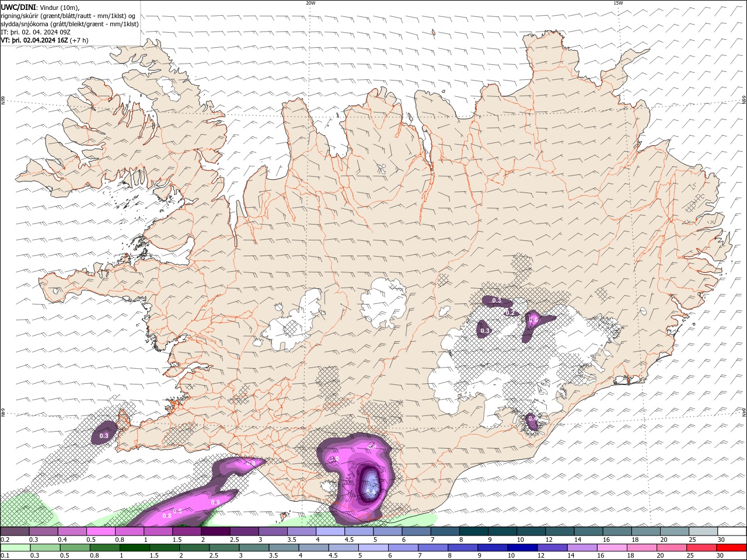Select the dark navy swatch in bottom legend row
The width and height of the screenshot is (747, 560).
522,548
